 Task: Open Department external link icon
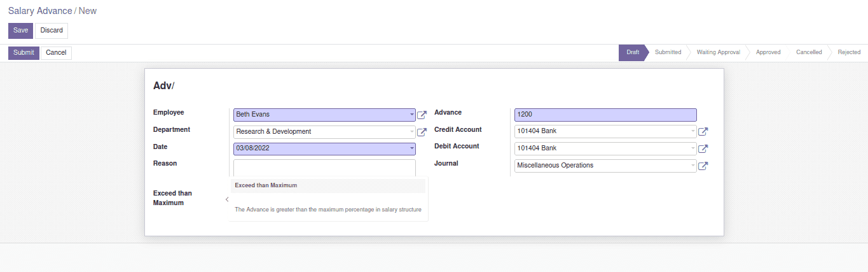(422, 132)
